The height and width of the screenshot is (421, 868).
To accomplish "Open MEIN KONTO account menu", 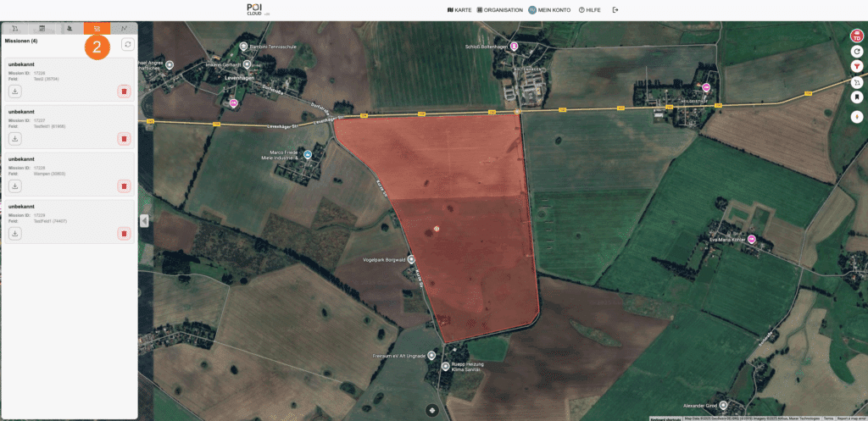I will click(549, 10).
